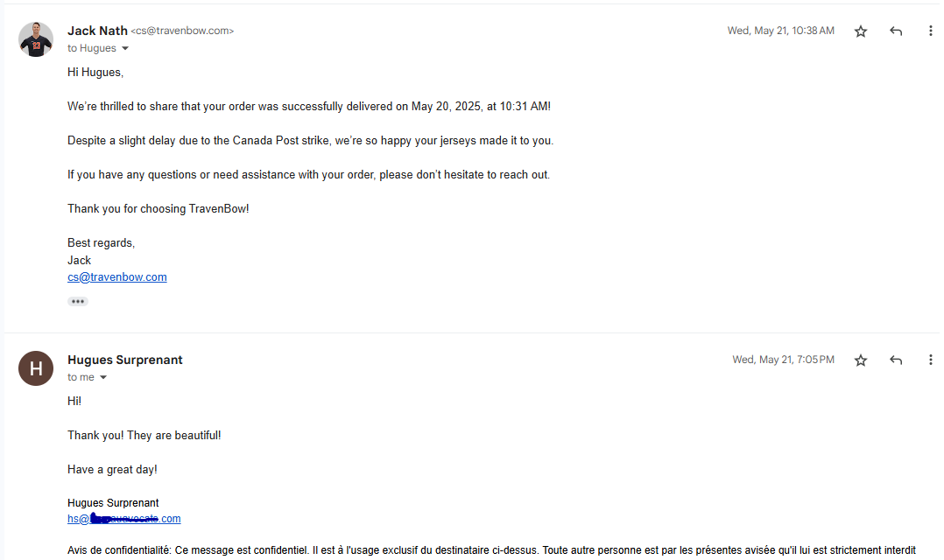Click sender name Jack Nath
The width and height of the screenshot is (944, 560).
click(x=97, y=31)
